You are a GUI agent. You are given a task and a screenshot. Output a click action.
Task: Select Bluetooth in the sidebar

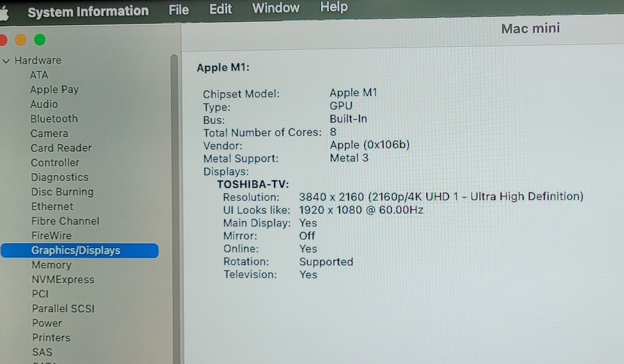pyautogui.click(x=54, y=119)
